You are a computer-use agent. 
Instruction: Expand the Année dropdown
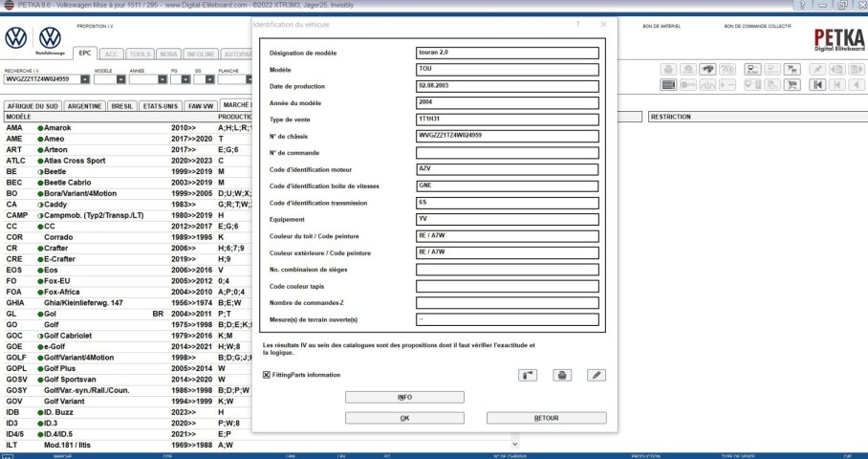pos(163,79)
